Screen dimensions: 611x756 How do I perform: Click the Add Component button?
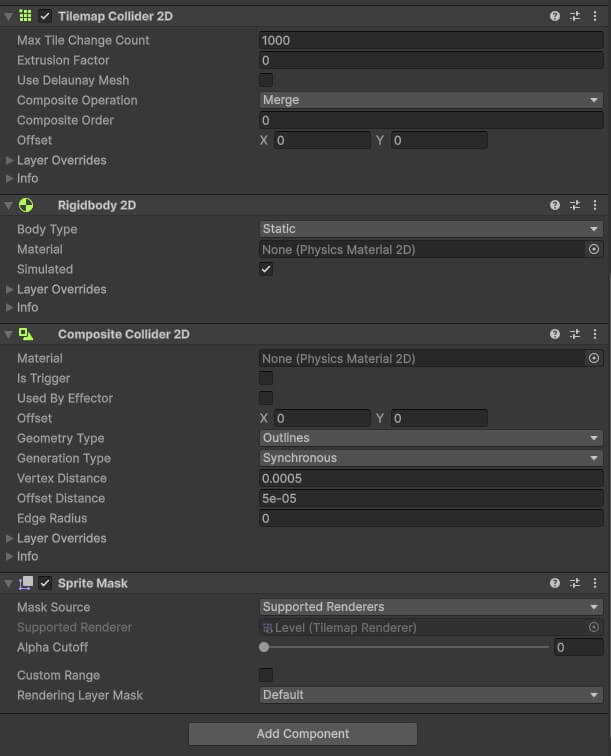(x=303, y=733)
